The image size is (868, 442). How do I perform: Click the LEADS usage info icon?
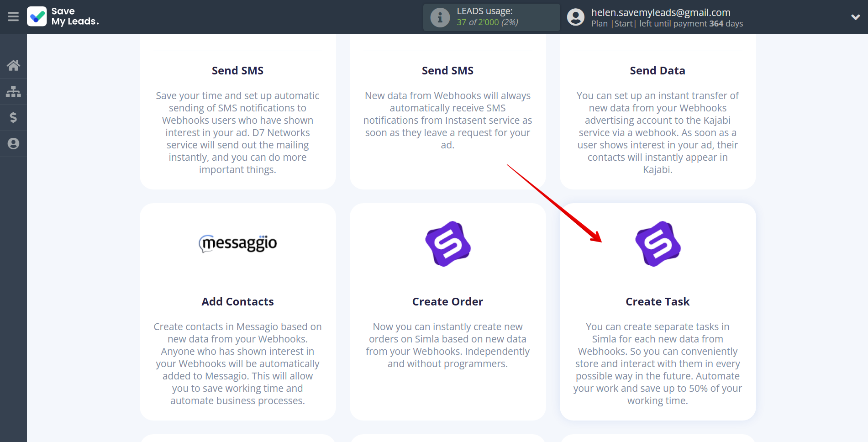pyautogui.click(x=440, y=17)
